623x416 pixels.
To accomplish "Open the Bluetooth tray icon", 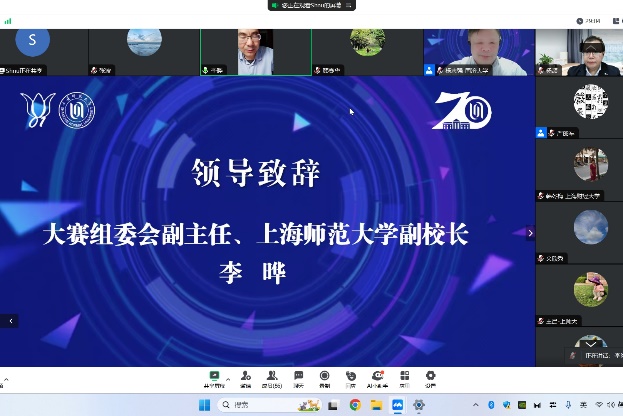I will click(x=491, y=405).
